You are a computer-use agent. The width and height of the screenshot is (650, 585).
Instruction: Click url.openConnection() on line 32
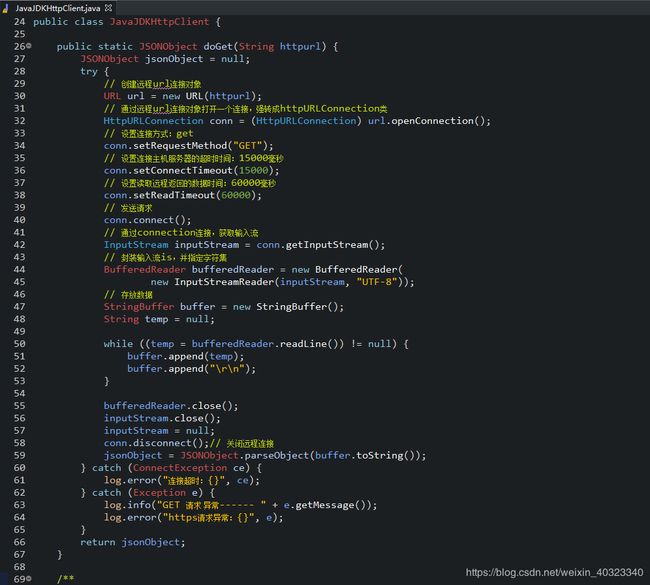(x=426, y=121)
